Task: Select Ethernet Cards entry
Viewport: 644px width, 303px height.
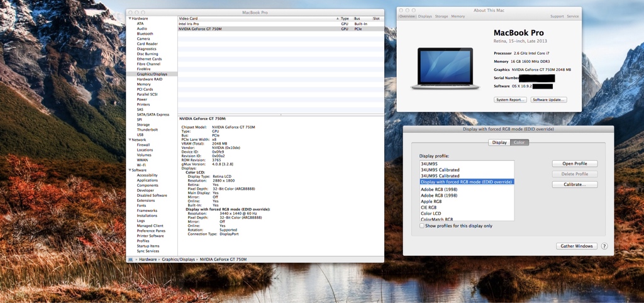Action: 149,58
